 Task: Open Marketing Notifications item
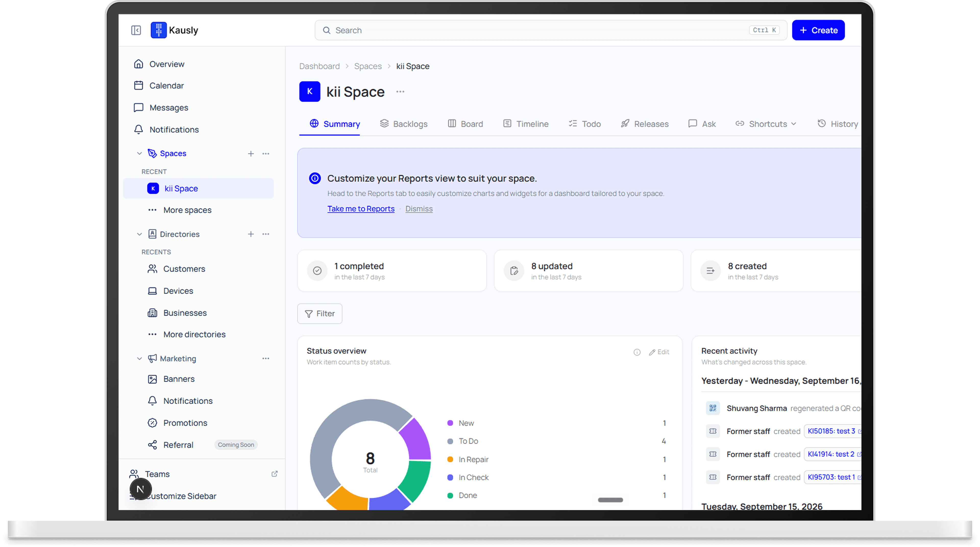tap(188, 401)
